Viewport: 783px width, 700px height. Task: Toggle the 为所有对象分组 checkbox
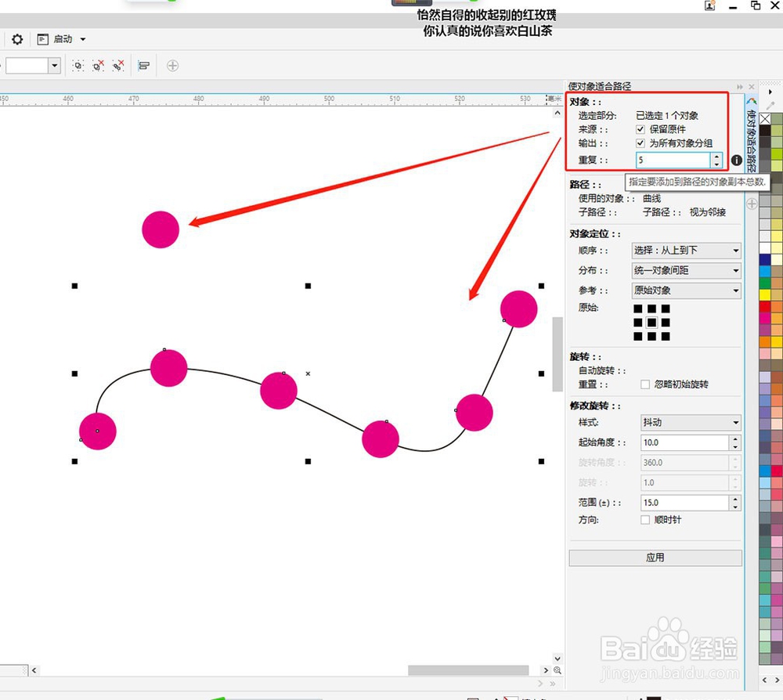point(640,143)
